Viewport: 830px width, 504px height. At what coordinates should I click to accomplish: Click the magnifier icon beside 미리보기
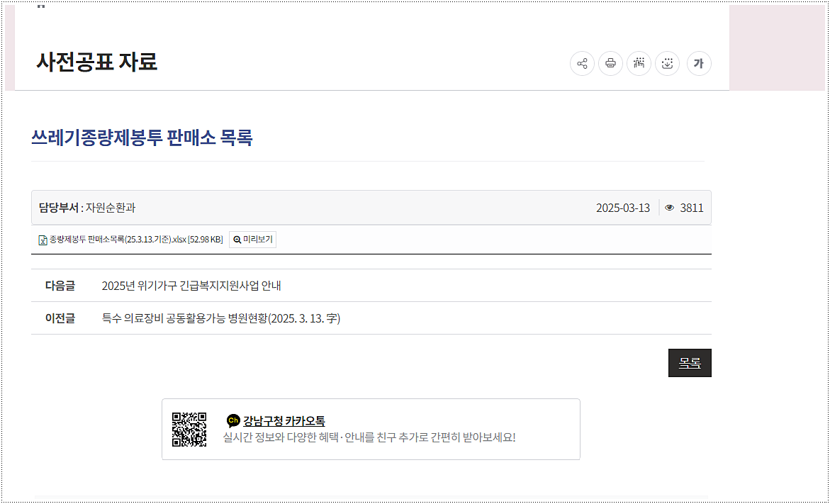237,239
